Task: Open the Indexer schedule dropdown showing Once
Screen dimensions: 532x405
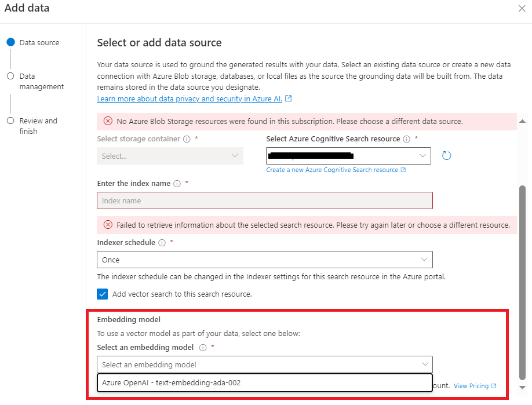Action: pos(264,260)
